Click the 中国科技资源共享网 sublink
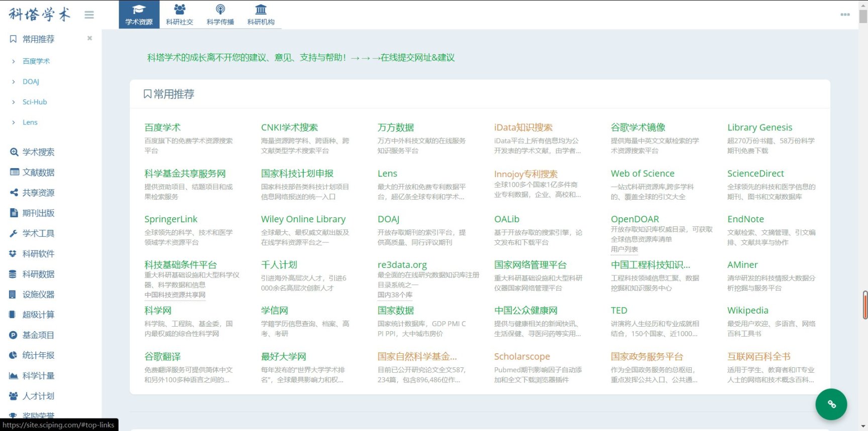The image size is (868, 431). [x=175, y=295]
